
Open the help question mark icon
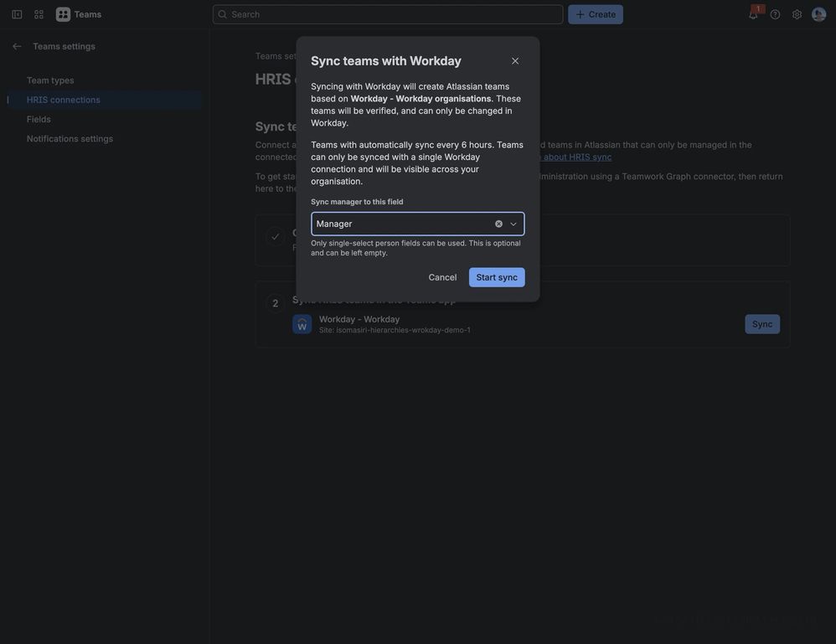tap(775, 14)
